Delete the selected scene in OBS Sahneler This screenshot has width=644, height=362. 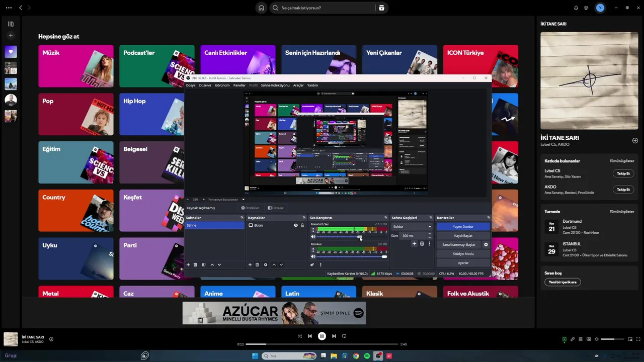pos(195,264)
